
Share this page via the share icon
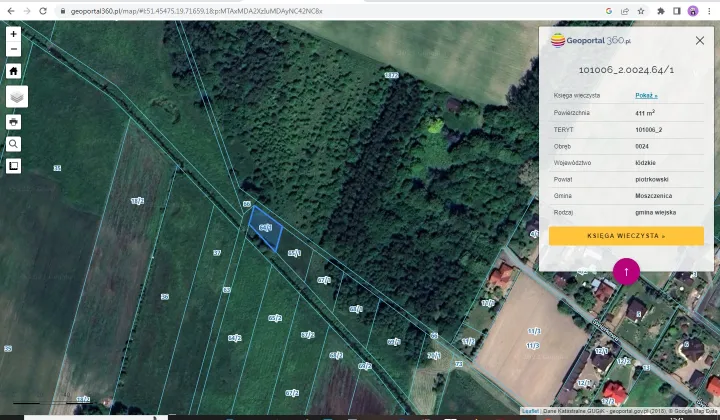625,11
